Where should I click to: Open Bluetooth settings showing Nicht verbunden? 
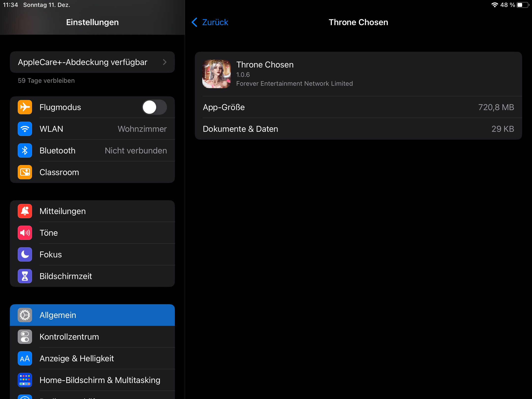pos(103,150)
